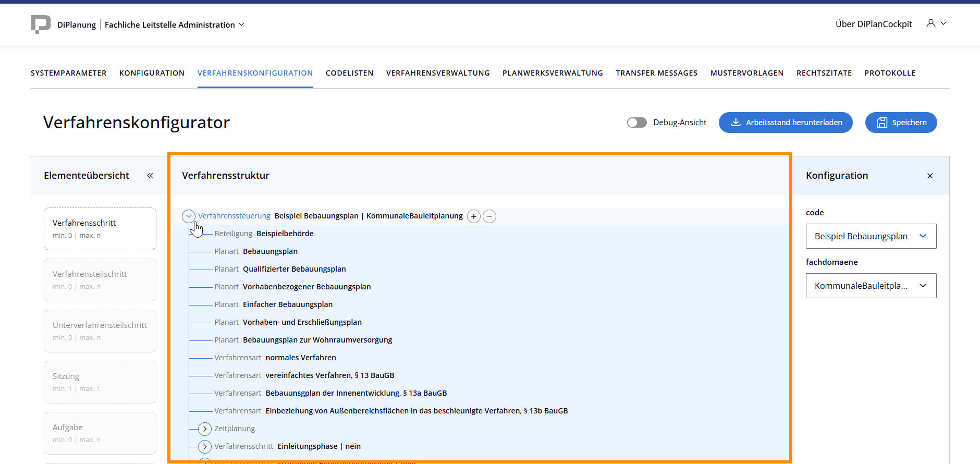
Task: Collapse the Elementeübersicht panel with double chevron
Action: (x=150, y=176)
